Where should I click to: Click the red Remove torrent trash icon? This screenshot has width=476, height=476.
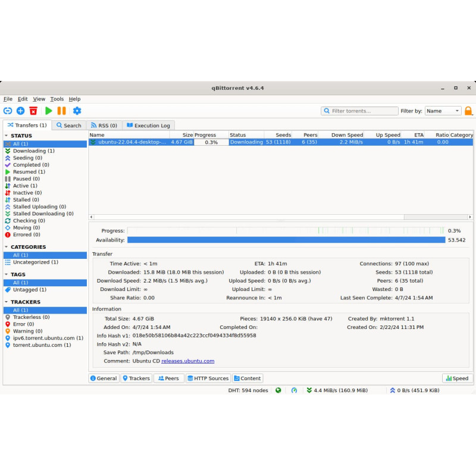(x=33, y=111)
